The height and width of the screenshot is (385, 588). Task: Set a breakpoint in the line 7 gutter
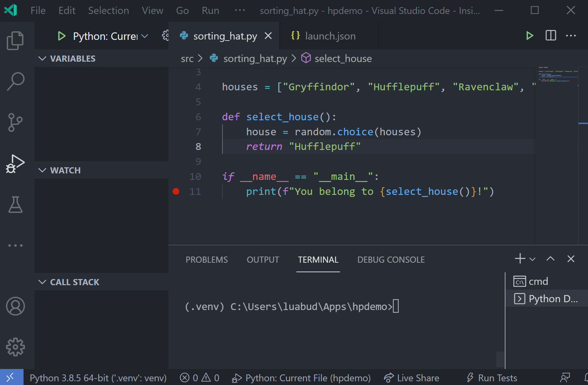[176, 132]
